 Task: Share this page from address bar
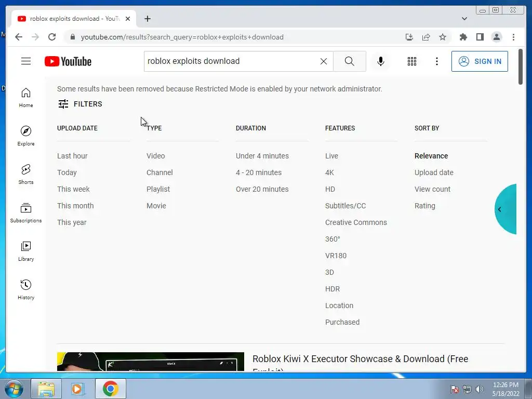426,37
